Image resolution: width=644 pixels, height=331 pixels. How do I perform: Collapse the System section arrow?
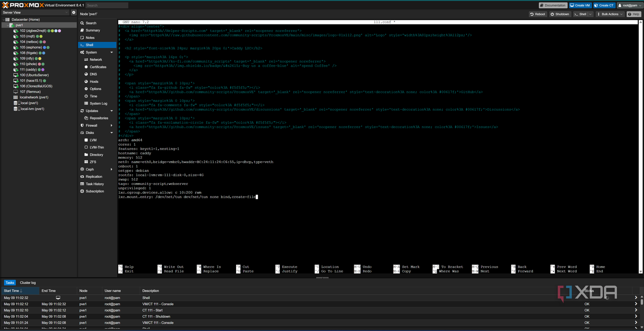tap(112, 52)
